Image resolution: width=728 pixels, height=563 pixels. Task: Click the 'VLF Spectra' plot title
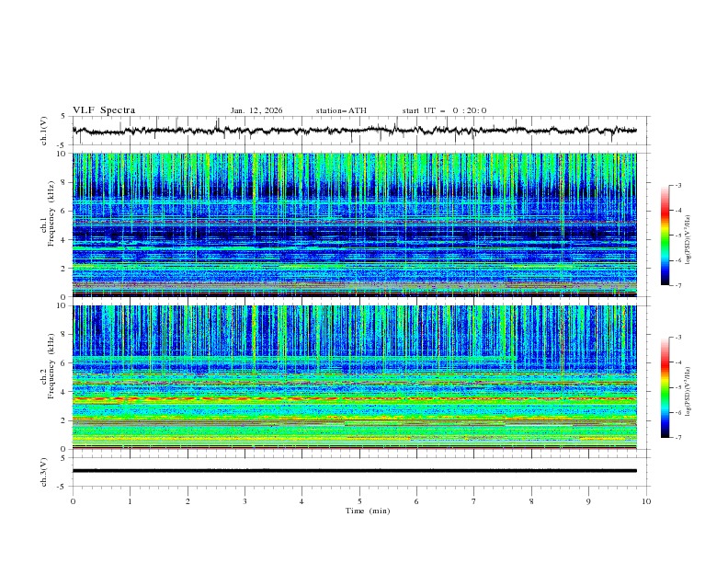(x=104, y=110)
